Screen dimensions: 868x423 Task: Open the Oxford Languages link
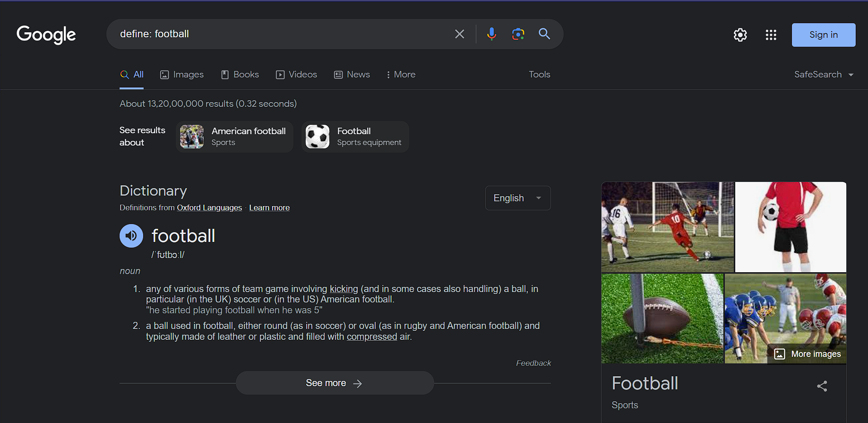(x=209, y=208)
